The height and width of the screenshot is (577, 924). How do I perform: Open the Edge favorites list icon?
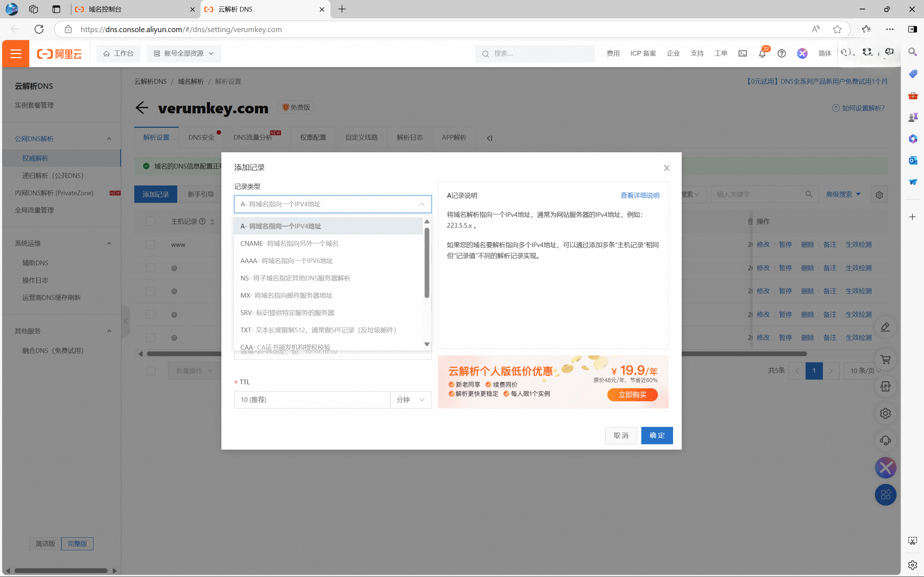(866, 29)
